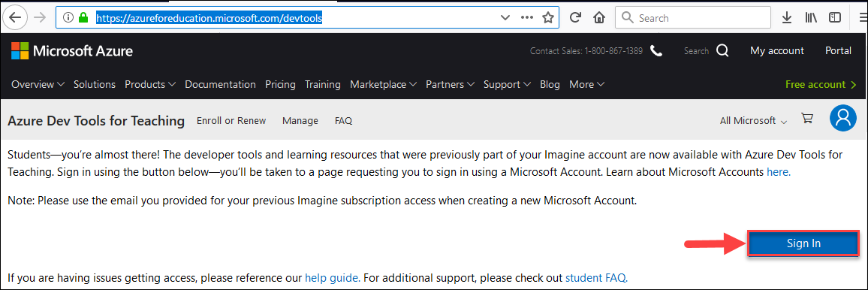Go to the browser home page icon
Screen dimensions: 868x290
click(598, 18)
